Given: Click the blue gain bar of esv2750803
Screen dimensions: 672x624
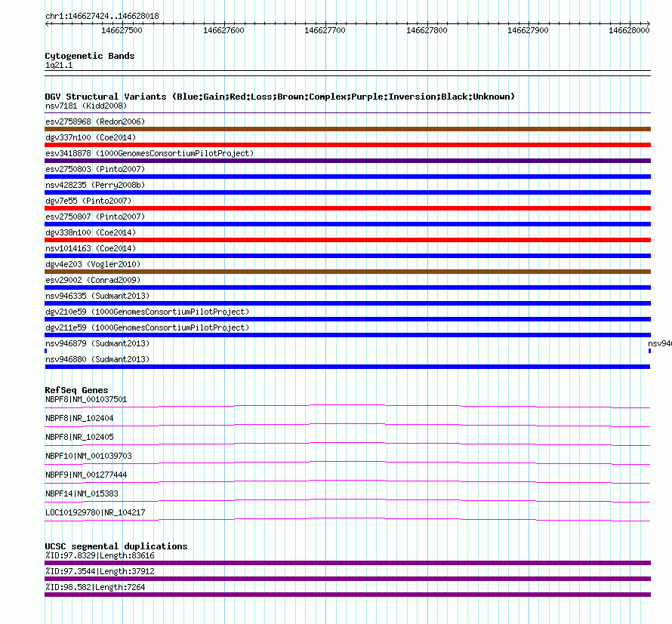Looking at the screenshot, I should [347, 177].
